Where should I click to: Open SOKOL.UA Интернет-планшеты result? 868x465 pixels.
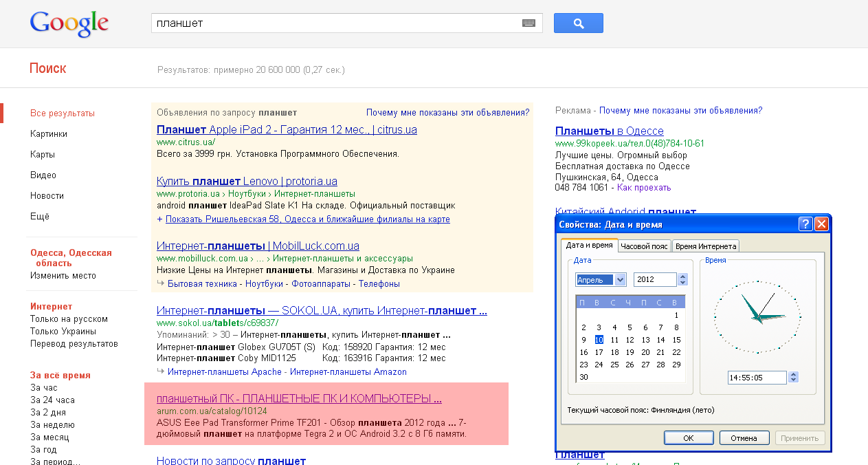(322, 311)
